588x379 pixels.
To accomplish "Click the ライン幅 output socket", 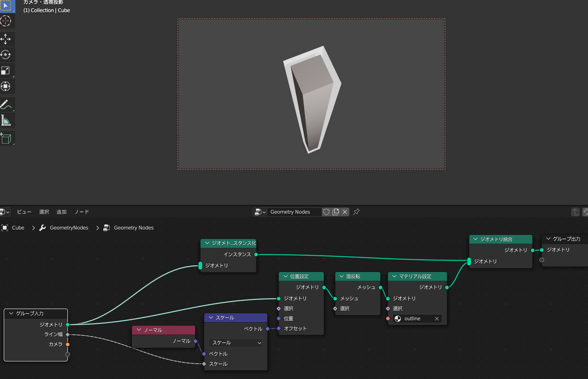I will click(x=67, y=334).
